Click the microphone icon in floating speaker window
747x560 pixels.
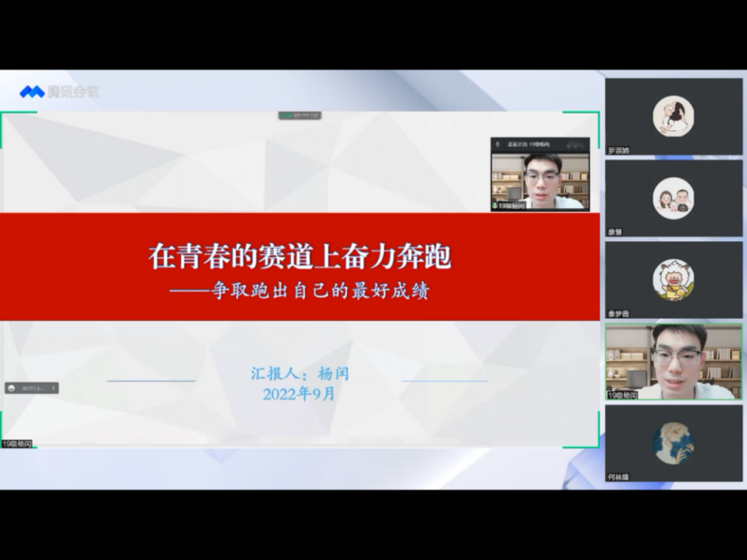[x=498, y=144]
